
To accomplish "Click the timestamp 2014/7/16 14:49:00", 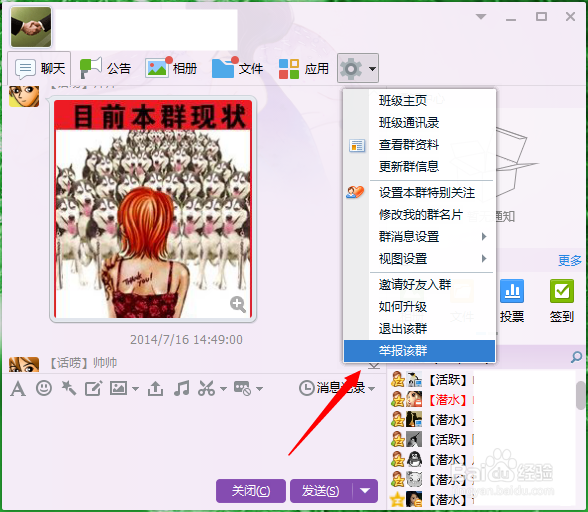I will [x=186, y=340].
